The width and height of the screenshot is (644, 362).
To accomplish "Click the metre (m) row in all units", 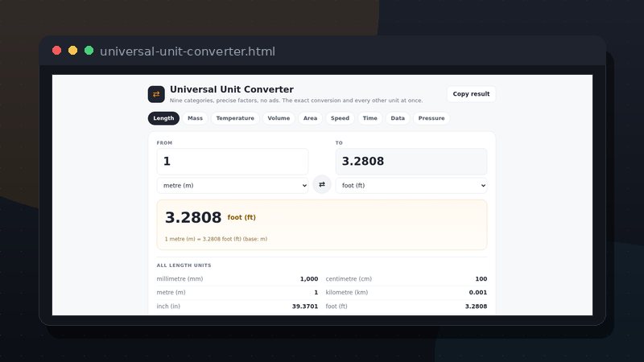I will (x=237, y=292).
